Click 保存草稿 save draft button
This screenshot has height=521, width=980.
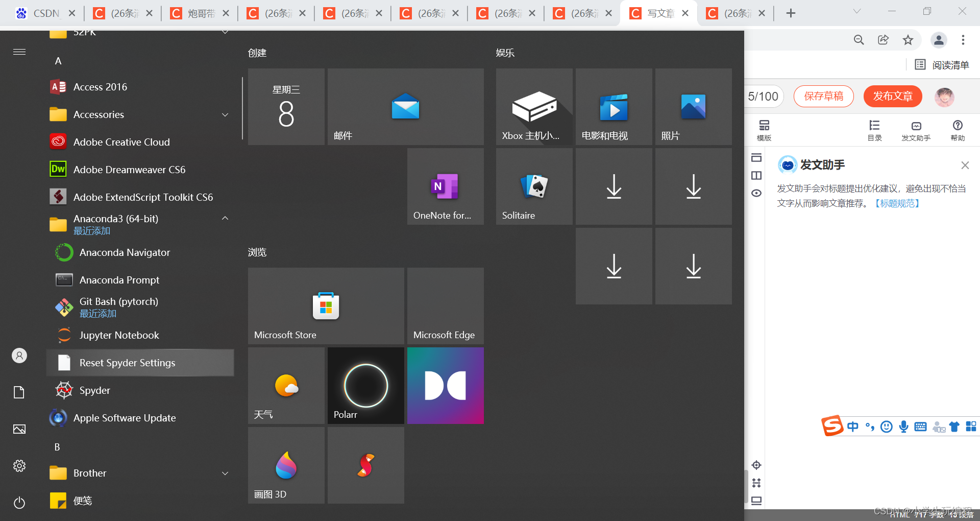coord(824,96)
